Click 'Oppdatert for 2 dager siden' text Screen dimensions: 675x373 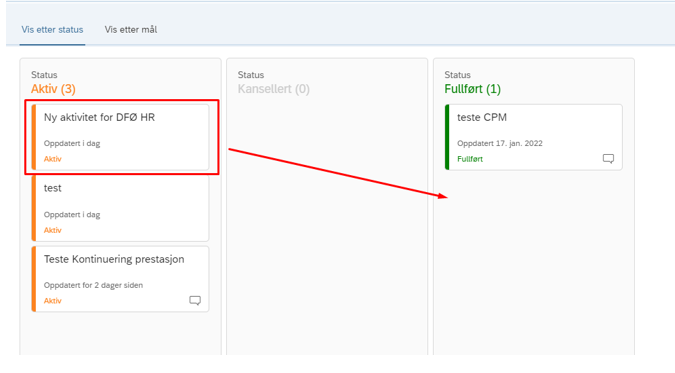coord(93,285)
